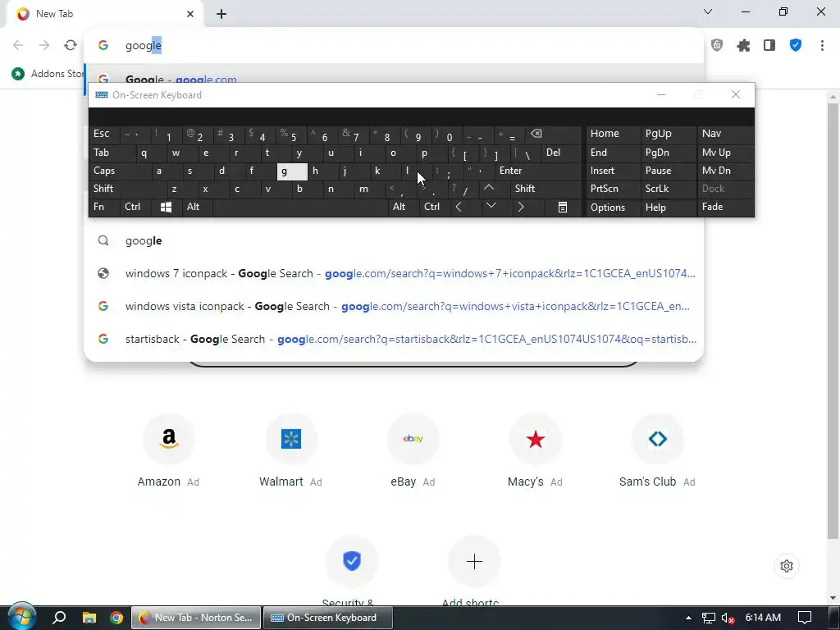Screen dimensions: 840x630
Task: Close the New Tab tab
Action: coord(190,14)
